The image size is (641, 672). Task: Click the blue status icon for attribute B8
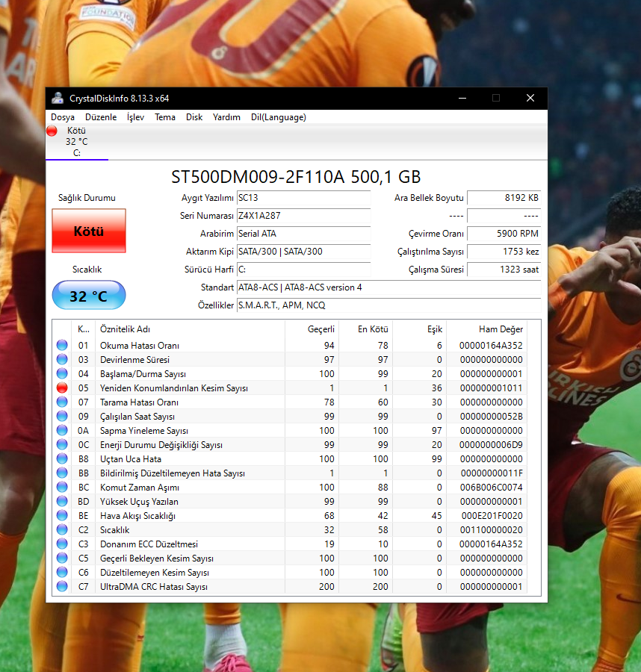click(62, 458)
